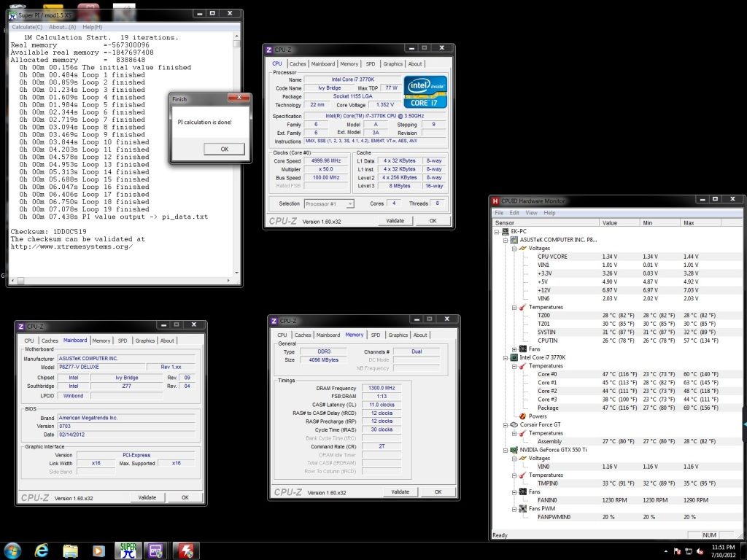Click Validate in CPU-Z CPU window
Viewport: 747px width, 560px height.
pos(395,221)
